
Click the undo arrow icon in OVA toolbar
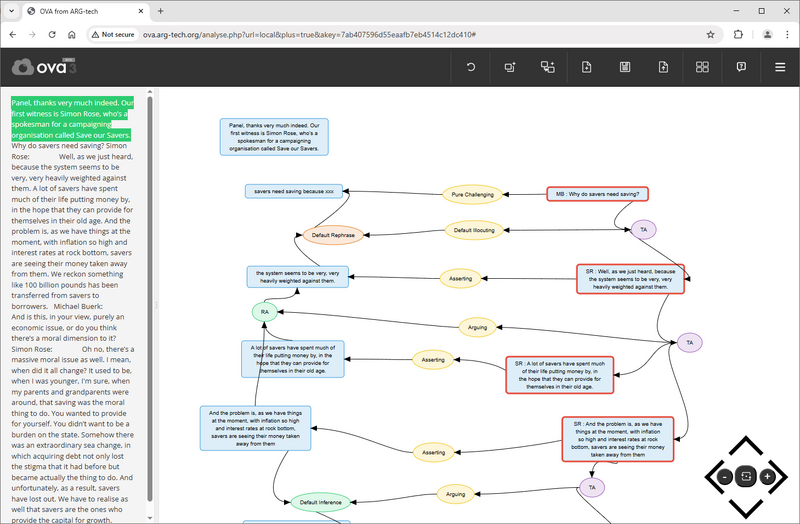click(x=470, y=67)
